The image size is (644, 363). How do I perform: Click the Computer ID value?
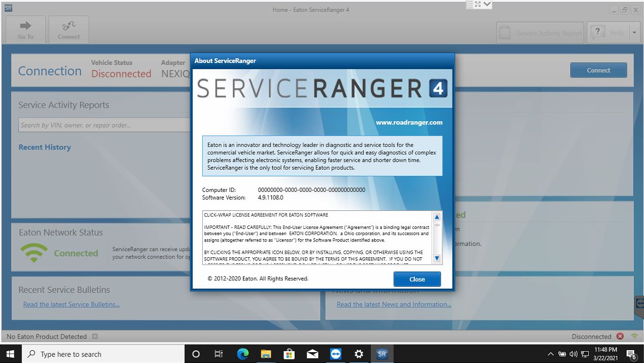point(312,190)
